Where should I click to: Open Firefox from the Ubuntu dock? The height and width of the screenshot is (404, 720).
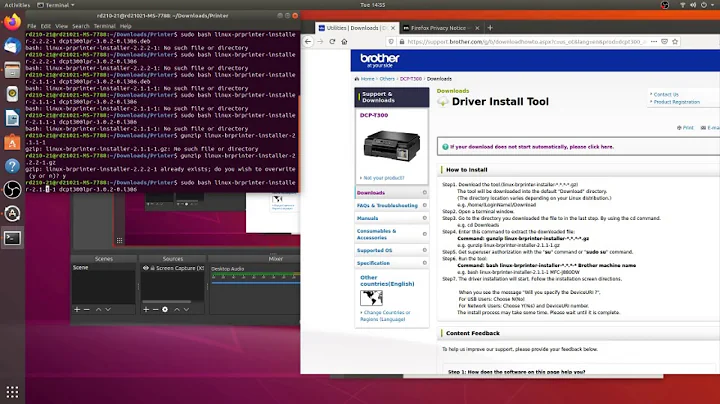point(12,22)
